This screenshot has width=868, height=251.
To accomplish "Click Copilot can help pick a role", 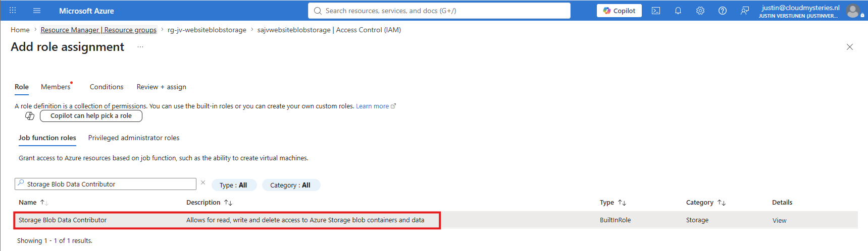I will (91, 116).
